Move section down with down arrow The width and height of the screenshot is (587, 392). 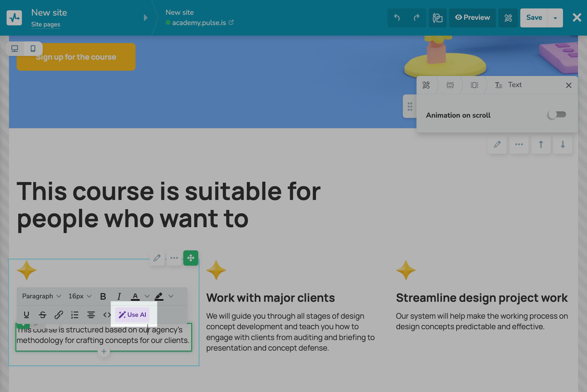[562, 145]
